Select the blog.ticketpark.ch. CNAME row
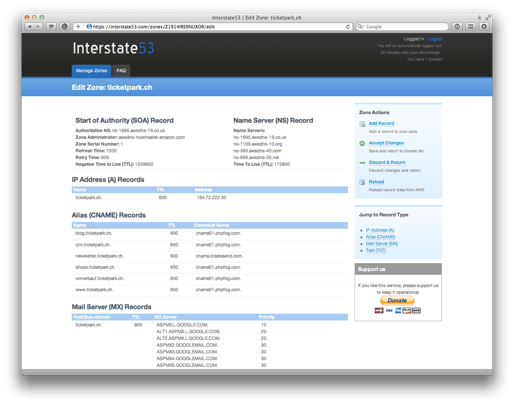514x405 pixels. point(210,233)
